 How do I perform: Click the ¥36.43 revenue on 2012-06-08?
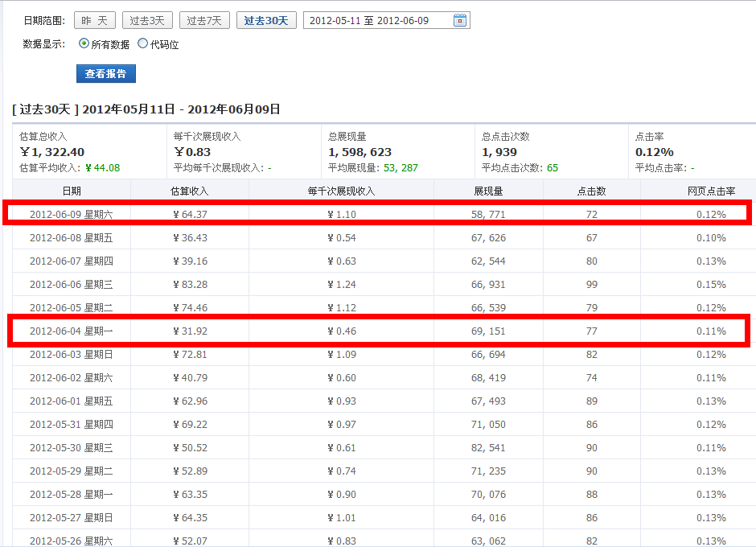click(x=190, y=238)
